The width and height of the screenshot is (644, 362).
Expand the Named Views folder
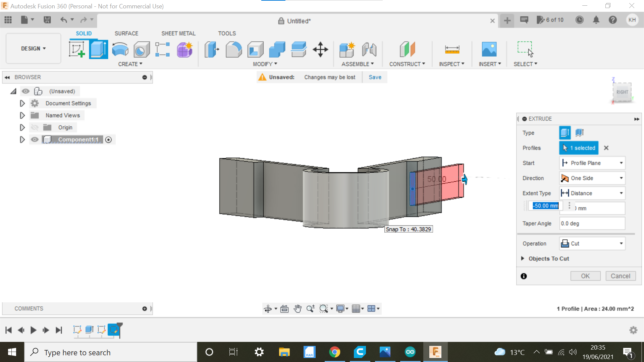[22, 115]
